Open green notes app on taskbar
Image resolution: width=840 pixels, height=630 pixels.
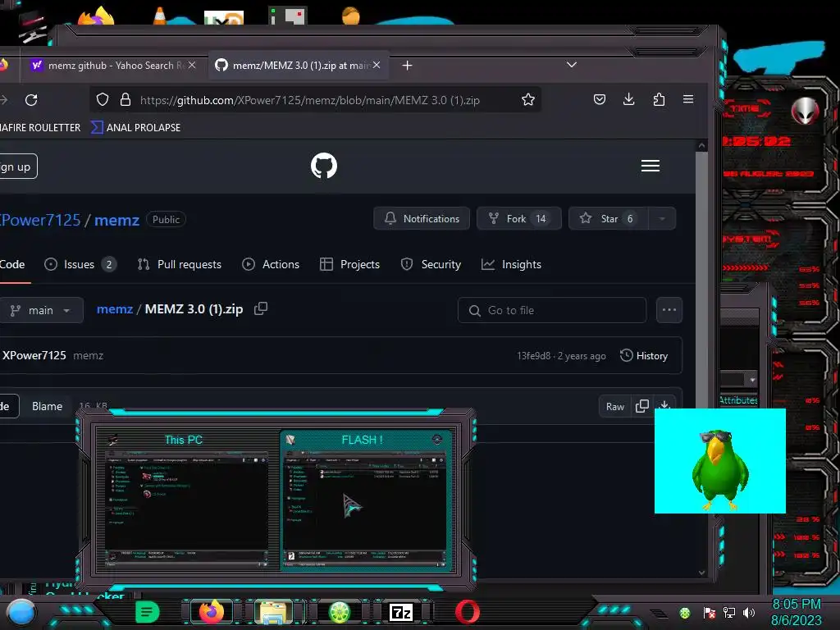[x=148, y=612]
